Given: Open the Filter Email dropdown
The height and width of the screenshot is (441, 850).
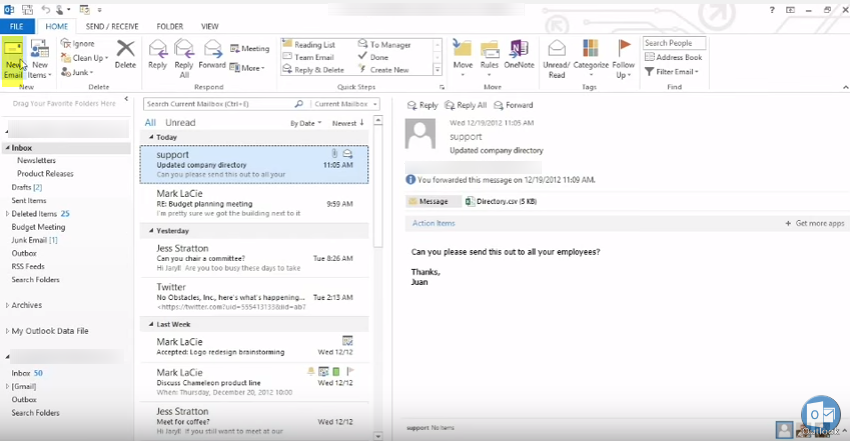Looking at the screenshot, I should click(x=672, y=71).
